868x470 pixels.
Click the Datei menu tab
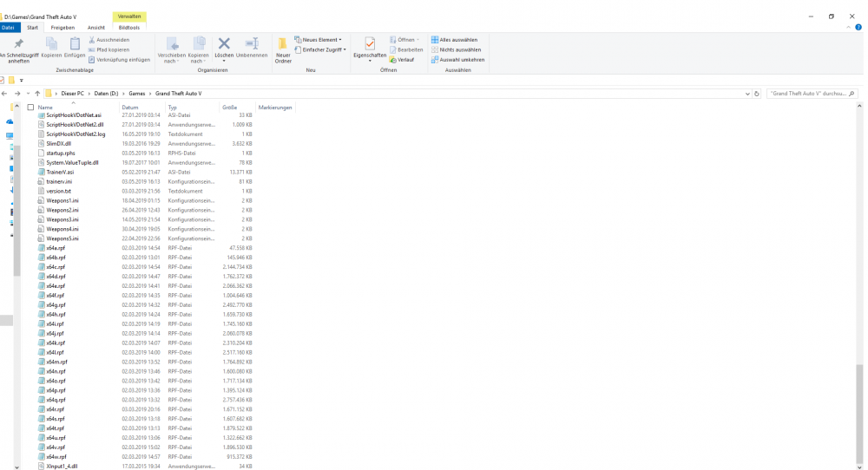click(9, 28)
